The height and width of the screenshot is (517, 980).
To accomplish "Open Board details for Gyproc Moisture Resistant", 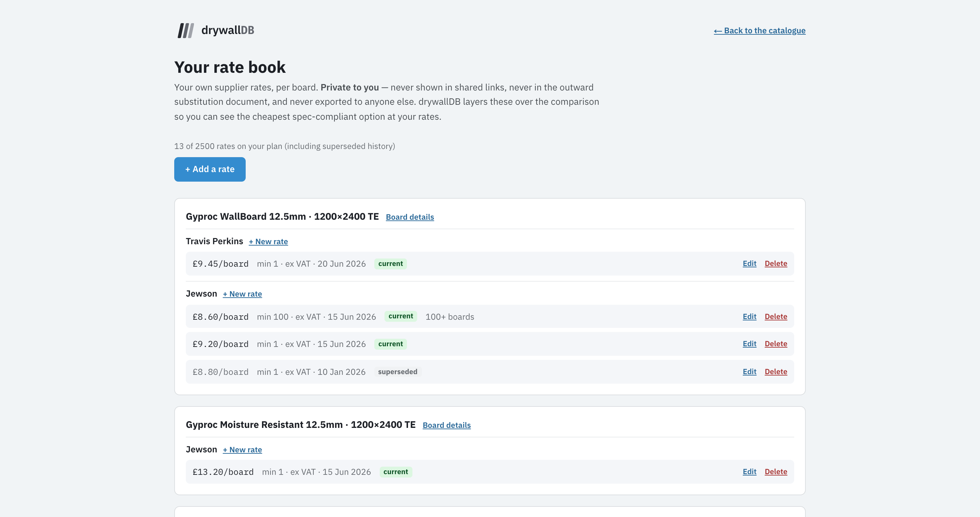I will (x=447, y=425).
